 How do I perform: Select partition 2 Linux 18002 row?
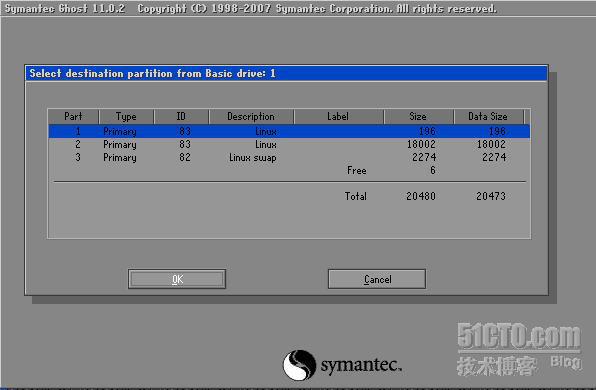[x=289, y=144]
